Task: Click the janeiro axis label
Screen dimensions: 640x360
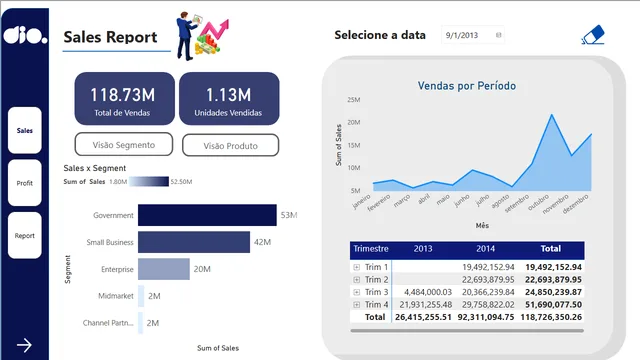Action: click(362, 201)
